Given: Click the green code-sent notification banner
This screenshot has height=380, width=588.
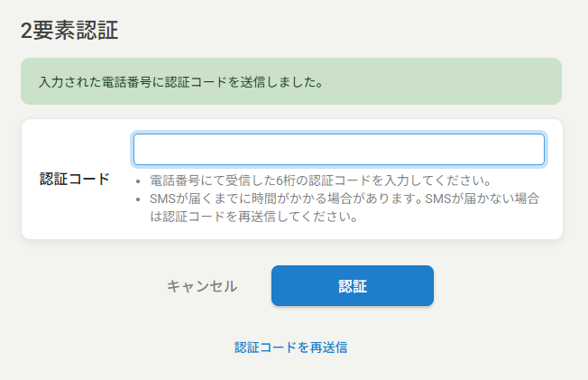Looking at the screenshot, I should 291,81.
